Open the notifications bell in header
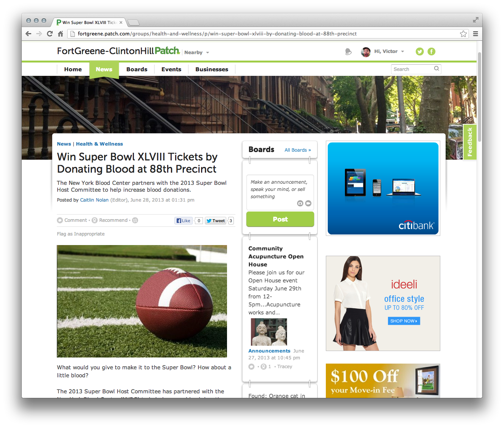This screenshot has height=428, width=504. coord(348,52)
